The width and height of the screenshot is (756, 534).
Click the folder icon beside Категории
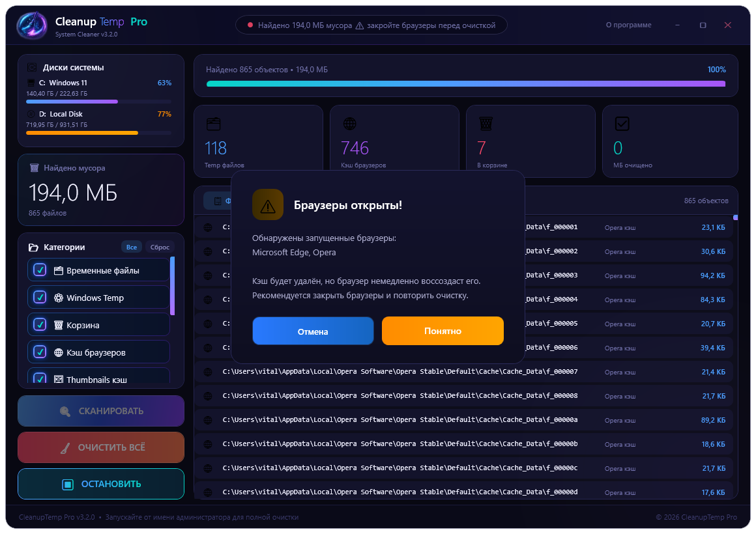pos(33,247)
